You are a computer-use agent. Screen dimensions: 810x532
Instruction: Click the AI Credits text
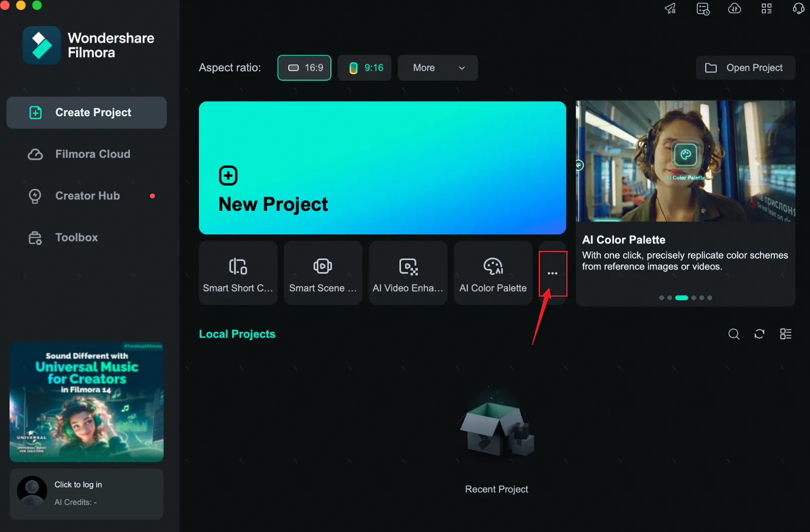click(x=76, y=502)
